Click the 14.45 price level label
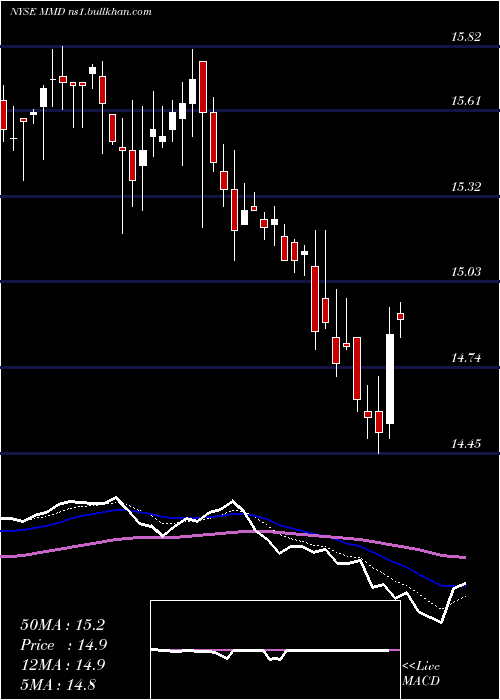This screenshot has height=700, width=500. tap(466, 444)
